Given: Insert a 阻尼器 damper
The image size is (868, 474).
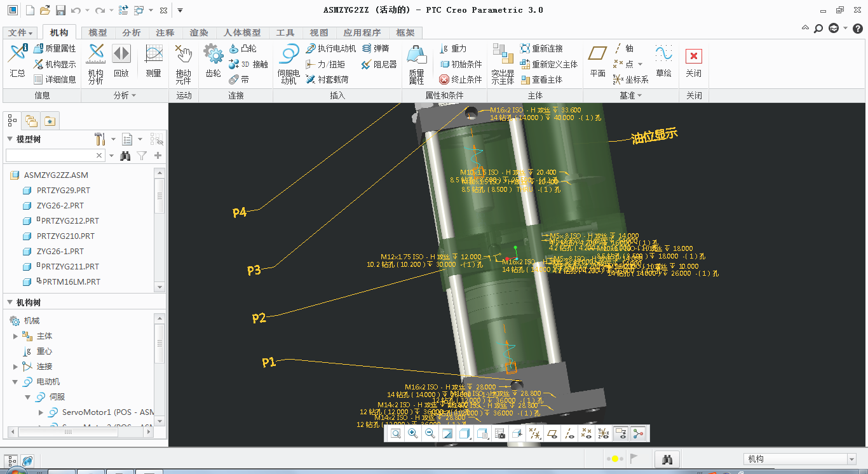Looking at the screenshot, I should pyautogui.click(x=379, y=64).
